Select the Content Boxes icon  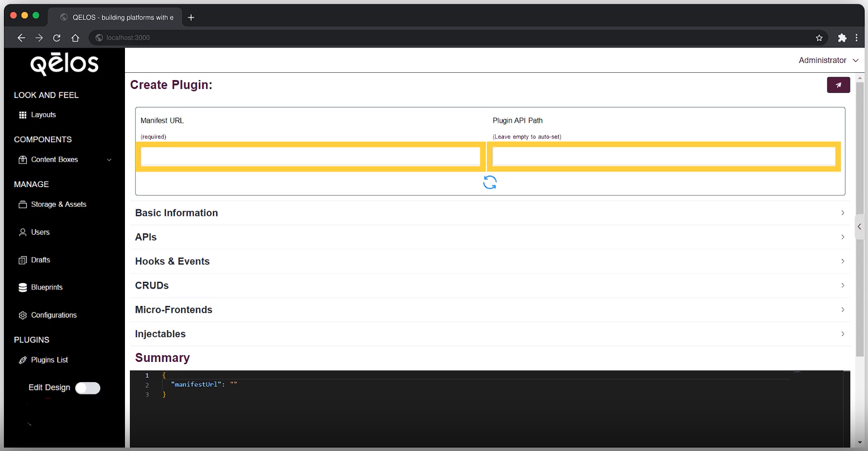(x=22, y=160)
